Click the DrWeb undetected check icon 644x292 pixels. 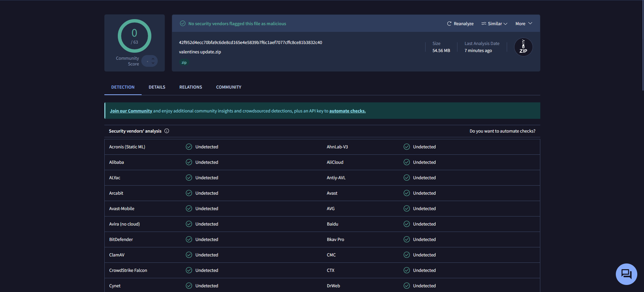click(x=407, y=286)
